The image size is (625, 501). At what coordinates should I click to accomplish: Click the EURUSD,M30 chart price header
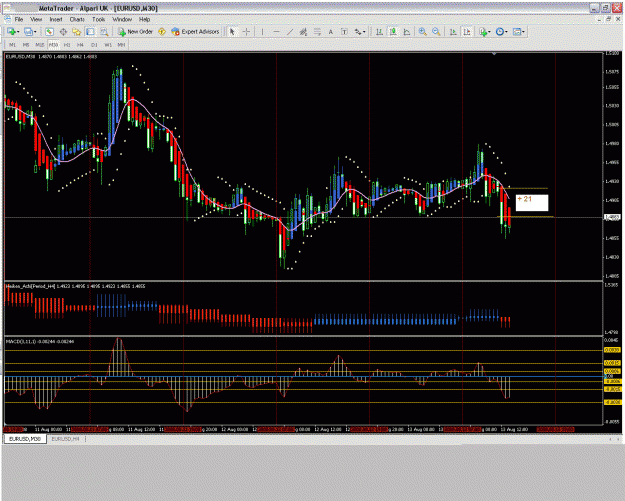click(x=51, y=57)
